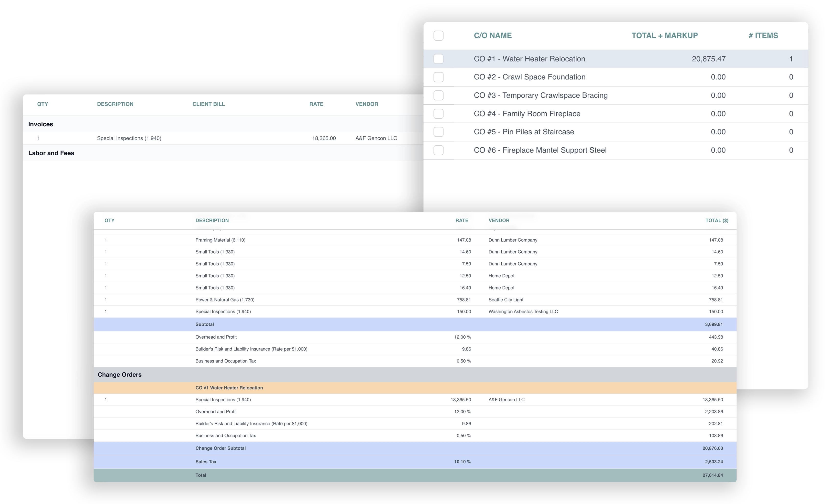Click the Sales Tax 10.10 % row
This screenshot has width=835, height=504.
click(206, 462)
